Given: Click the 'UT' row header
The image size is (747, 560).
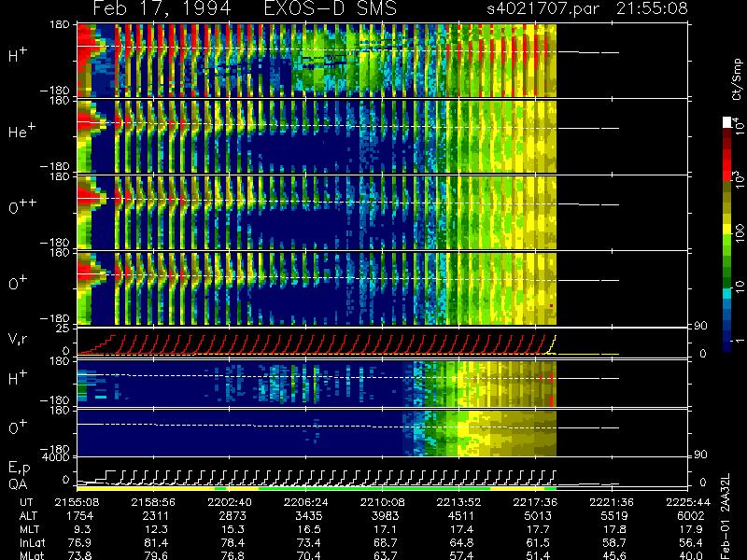Looking at the screenshot, I should click(27, 502).
